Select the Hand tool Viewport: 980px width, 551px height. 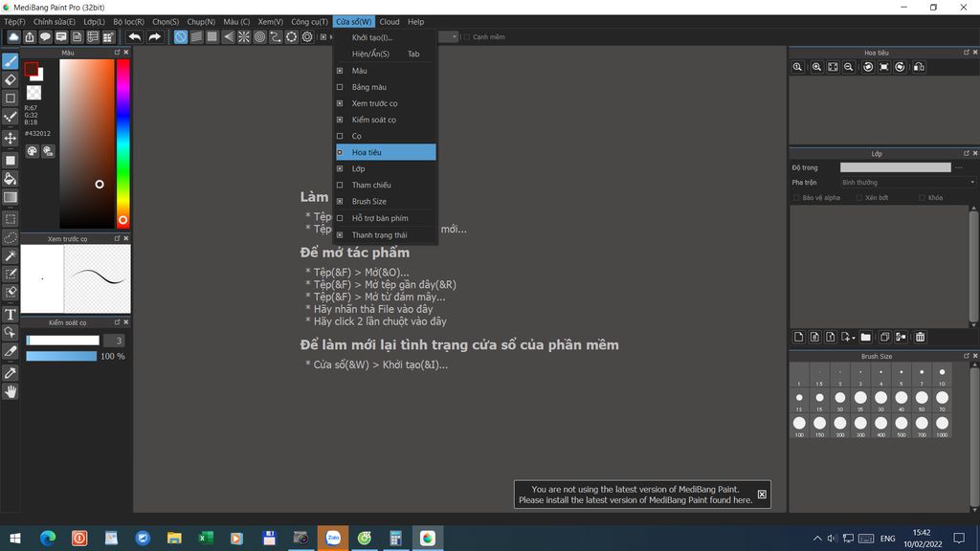tap(11, 391)
